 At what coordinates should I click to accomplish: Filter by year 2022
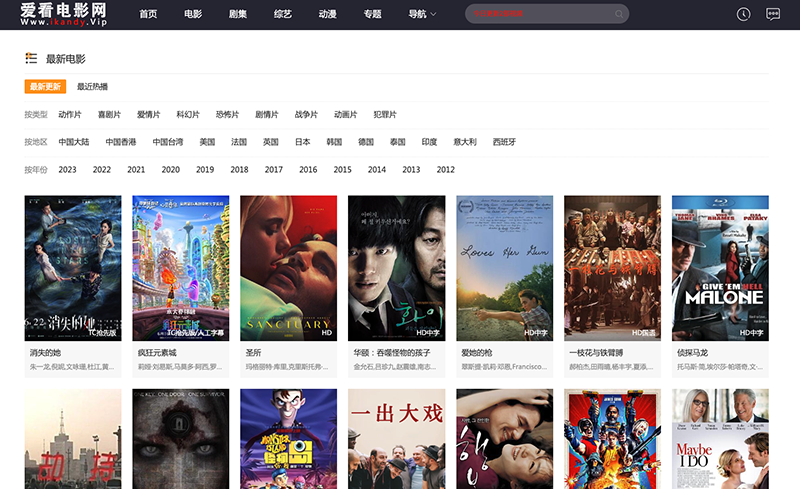[x=102, y=169]
